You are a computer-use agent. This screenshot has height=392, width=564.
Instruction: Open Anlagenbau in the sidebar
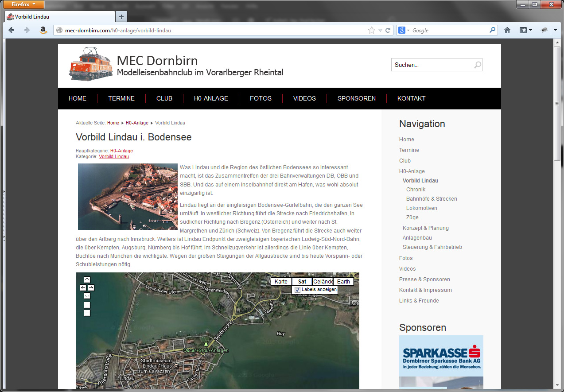tap(417, 238)
